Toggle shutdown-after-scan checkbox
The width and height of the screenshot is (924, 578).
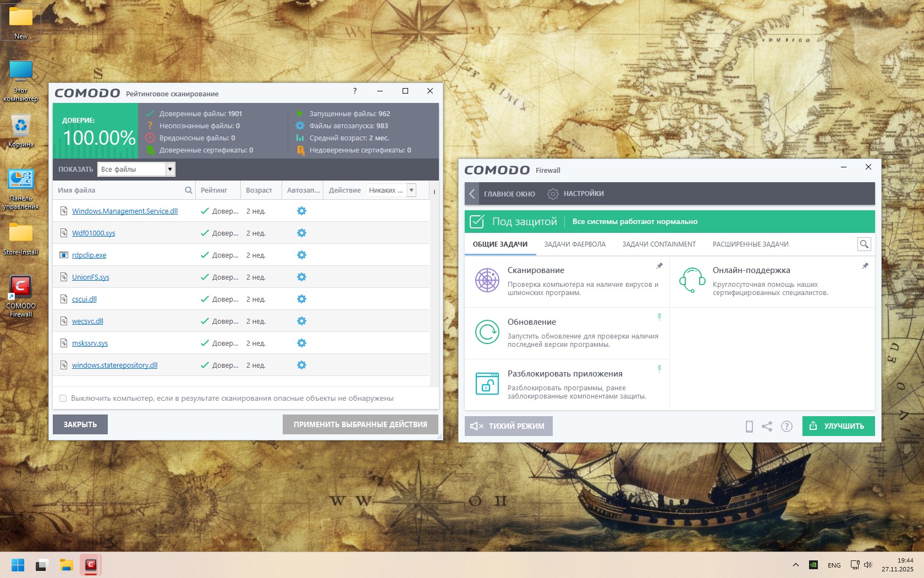click(x=63, y=399)
